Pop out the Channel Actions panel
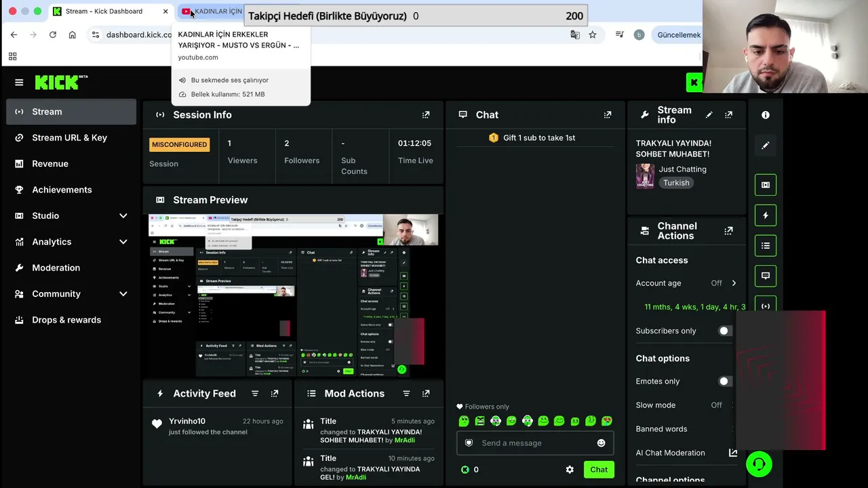 pos(729,231)
